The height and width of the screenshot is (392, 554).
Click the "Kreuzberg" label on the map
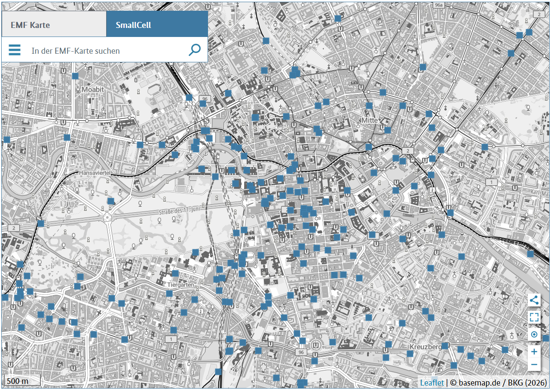(426, 346)
